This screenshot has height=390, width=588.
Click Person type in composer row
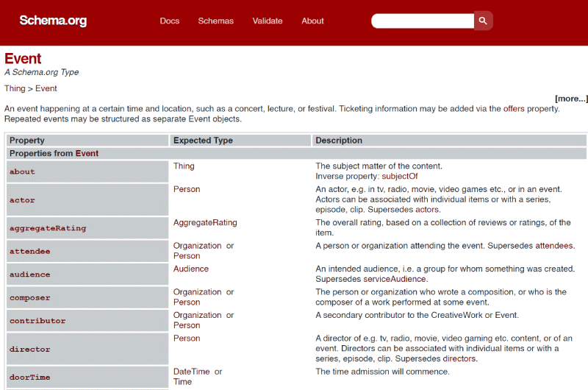pyautogui.click(x=187, y=302)
